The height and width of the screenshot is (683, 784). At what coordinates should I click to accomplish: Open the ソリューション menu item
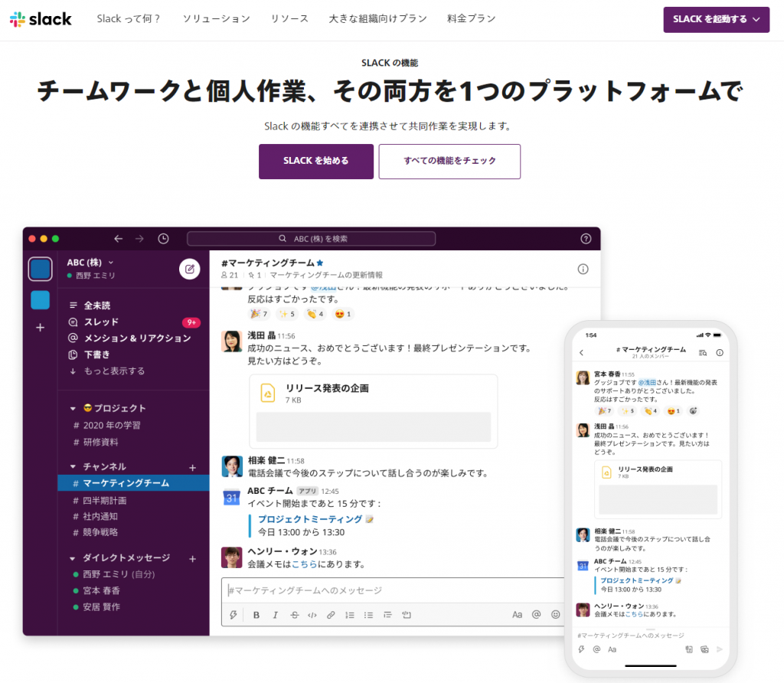click(x=216, y=18)
